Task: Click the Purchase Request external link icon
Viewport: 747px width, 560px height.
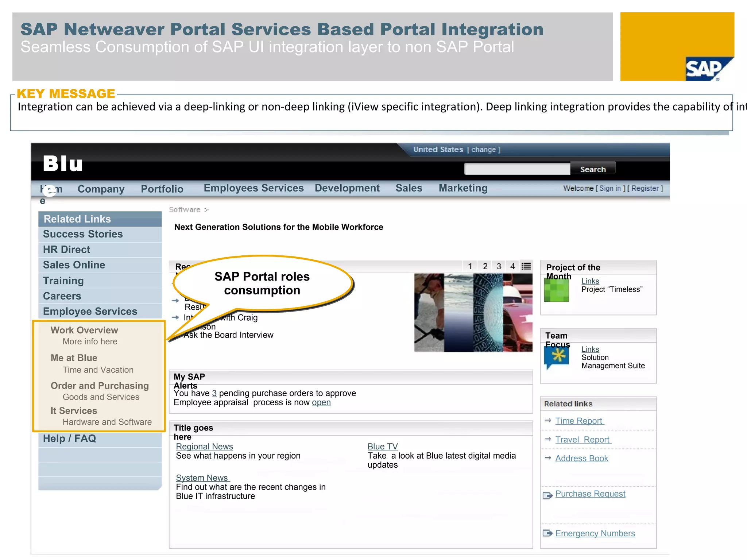Action: click(547, 495)
